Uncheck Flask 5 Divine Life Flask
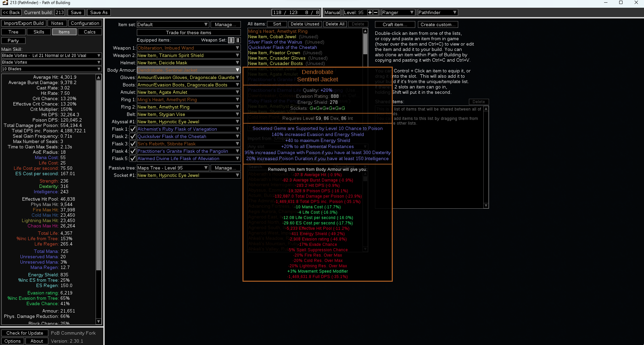The width and height of the screenshot is (644, 345). click(x=133, y=159)
